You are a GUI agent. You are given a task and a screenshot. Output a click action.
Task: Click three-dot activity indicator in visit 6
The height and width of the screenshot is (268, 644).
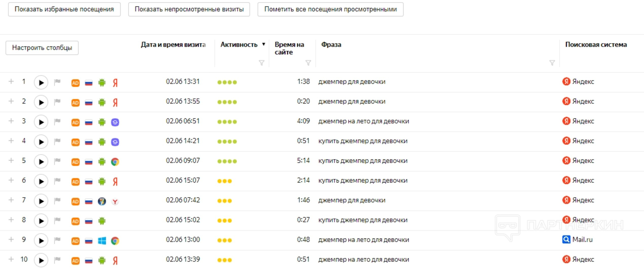coord(225,181)
